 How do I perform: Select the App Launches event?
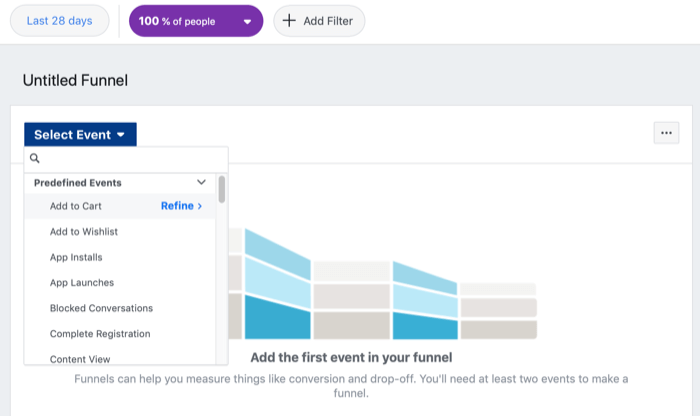coord(82,283)
